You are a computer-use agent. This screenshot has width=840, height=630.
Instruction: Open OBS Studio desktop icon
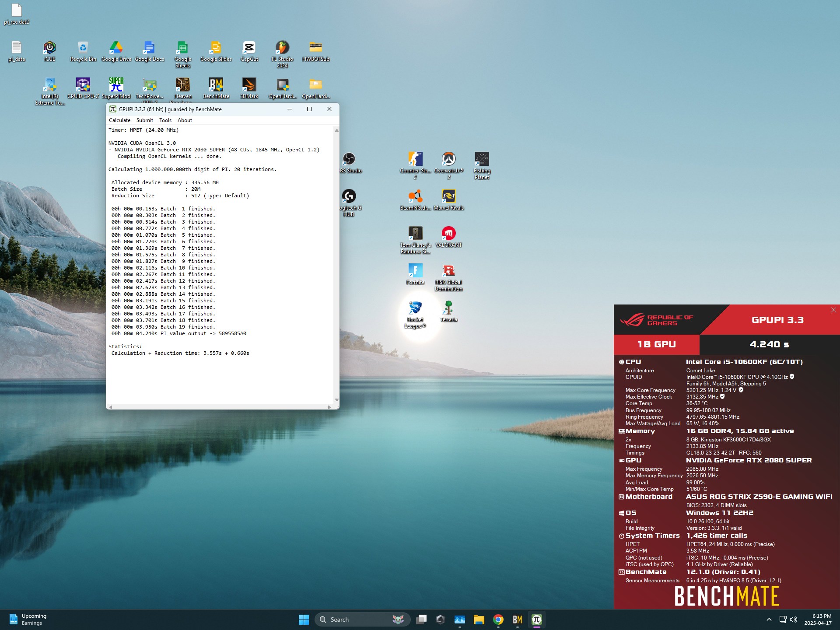(x=350, y=163)
